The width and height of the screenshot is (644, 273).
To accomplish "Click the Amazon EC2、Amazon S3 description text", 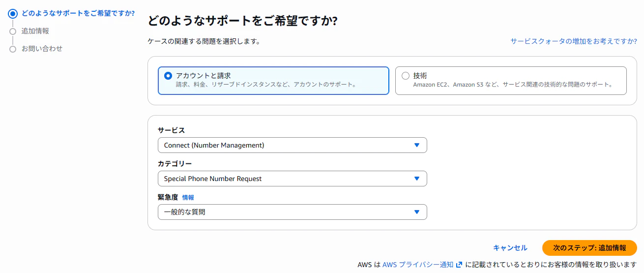I will click(513, 85).
